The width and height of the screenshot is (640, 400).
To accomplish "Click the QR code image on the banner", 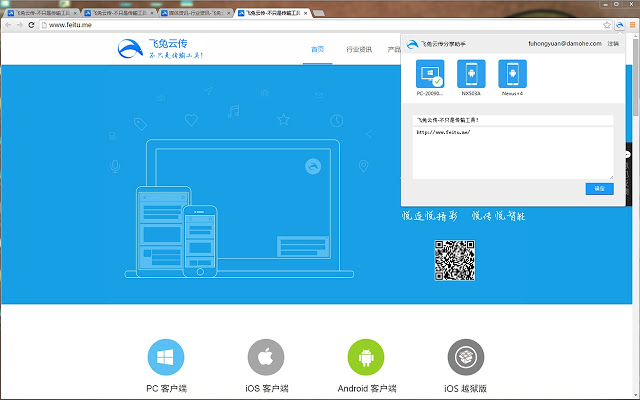I will [x=455, y=260].
